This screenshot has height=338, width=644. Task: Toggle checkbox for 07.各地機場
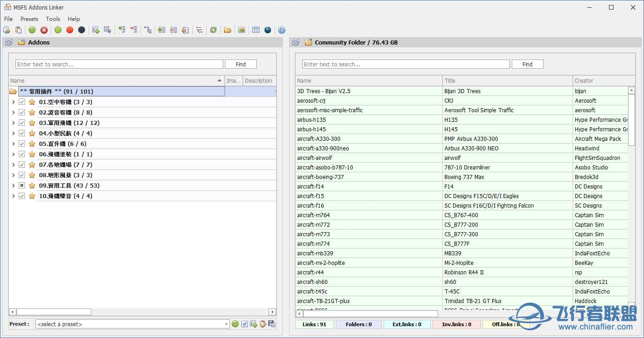[x=22, y=164]
